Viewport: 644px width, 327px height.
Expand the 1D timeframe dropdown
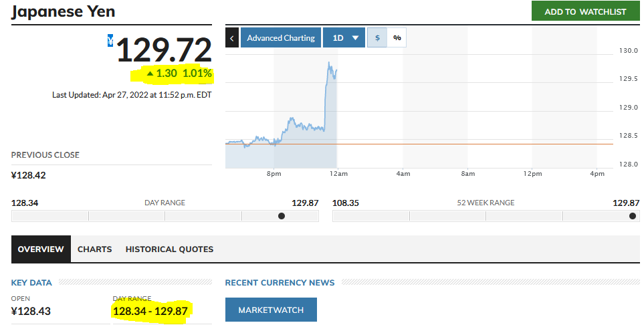pos(344,38)
